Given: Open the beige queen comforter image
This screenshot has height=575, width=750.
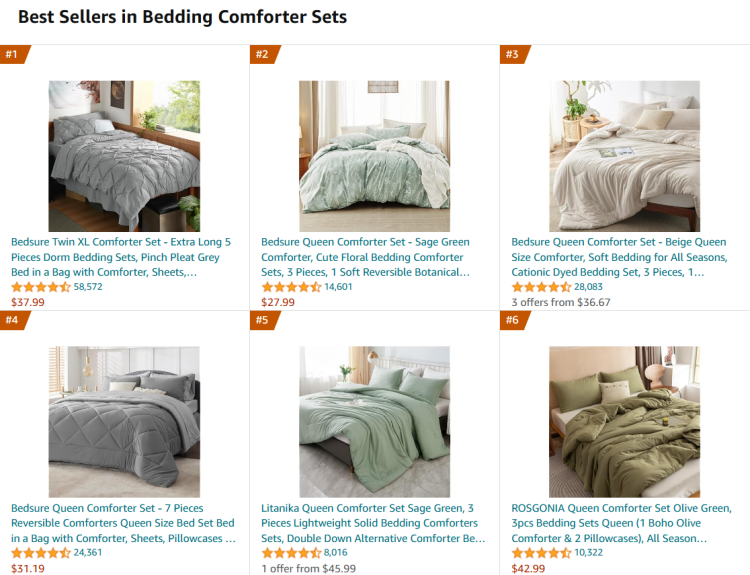Looking at the screenshot, I should (x=624, y=156).
